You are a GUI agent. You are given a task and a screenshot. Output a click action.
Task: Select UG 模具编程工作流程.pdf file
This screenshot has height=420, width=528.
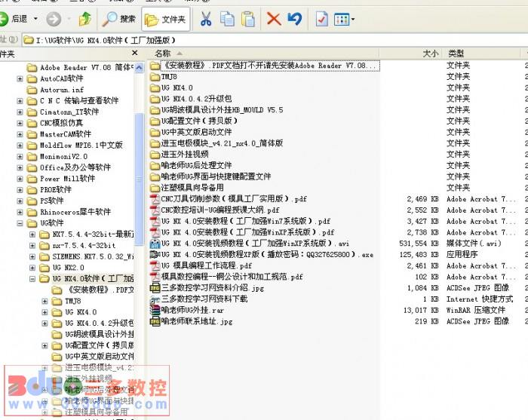point(201,265)
